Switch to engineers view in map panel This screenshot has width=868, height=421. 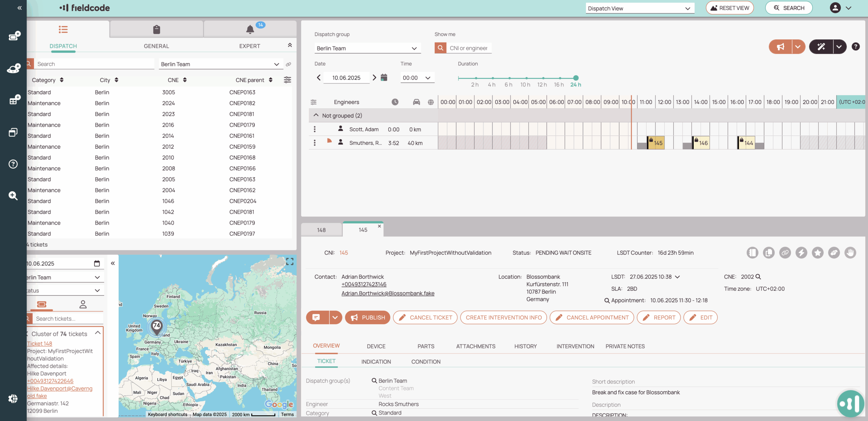point(83,304)
